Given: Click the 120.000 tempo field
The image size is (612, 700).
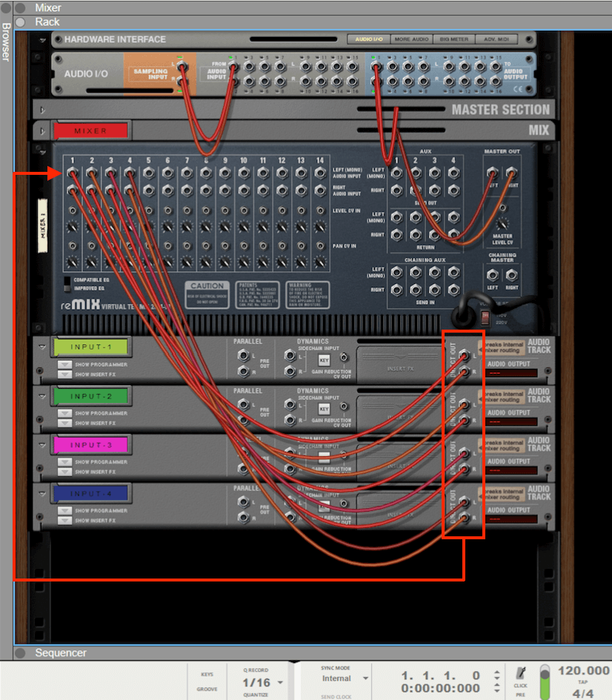Looking at the screenshot, I should pos(583,670).
